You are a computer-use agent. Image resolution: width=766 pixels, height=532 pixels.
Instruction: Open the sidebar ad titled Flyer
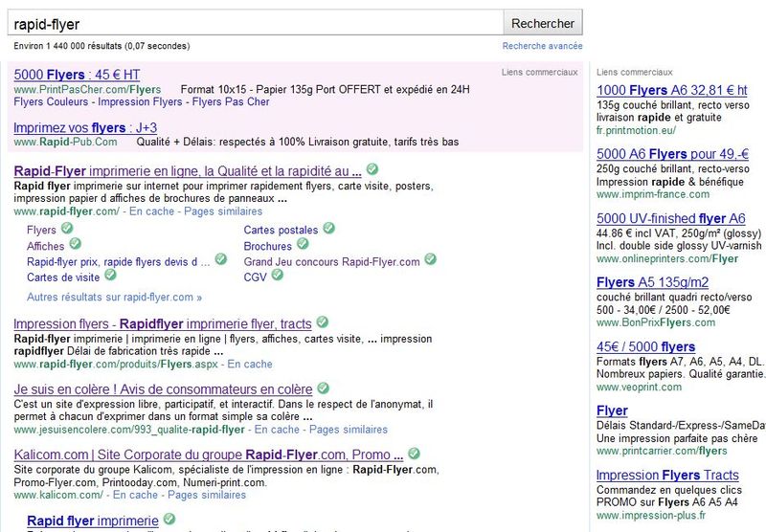tap(612, 410)
